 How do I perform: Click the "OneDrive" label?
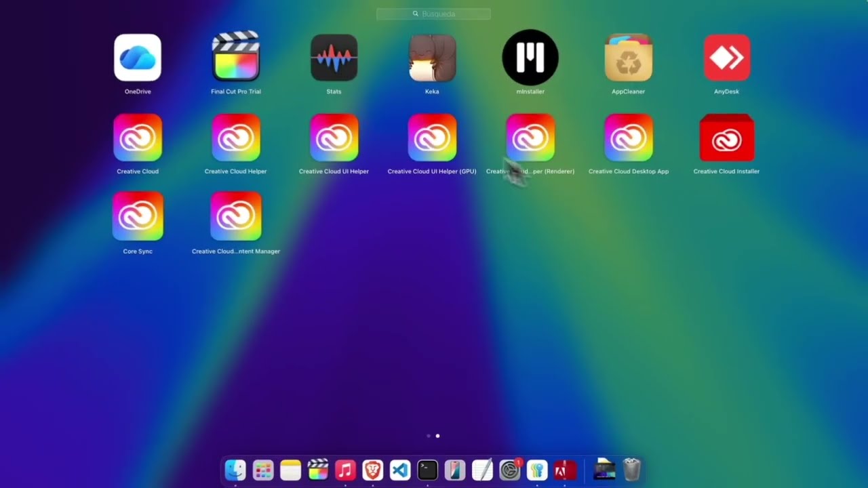pos(138,91)
